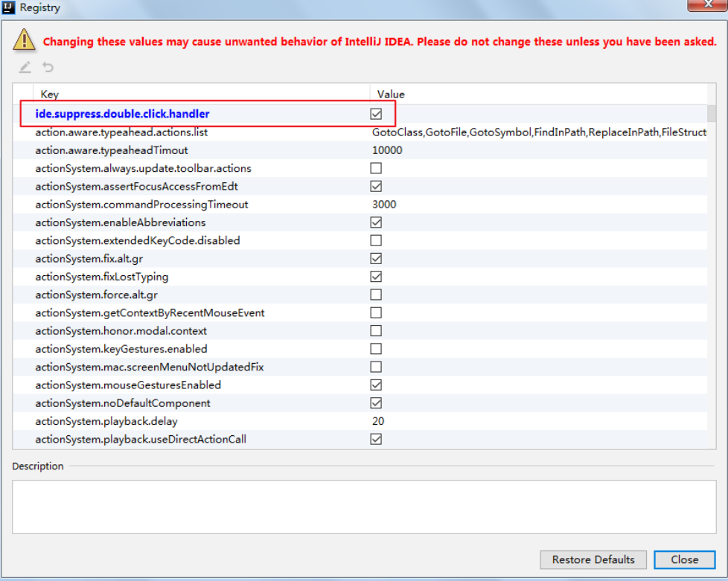
Task: Select actionSystem.honor.modal.context key text
Action: point(121,331)
